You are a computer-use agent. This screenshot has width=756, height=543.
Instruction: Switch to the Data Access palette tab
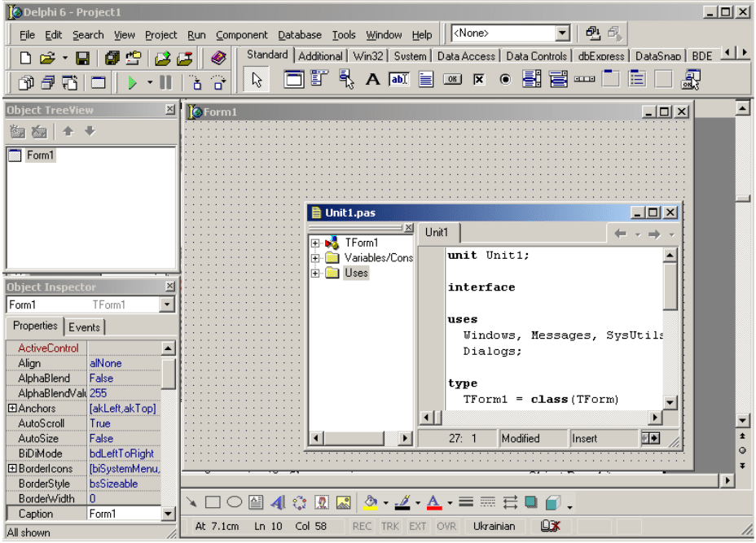click(466, 56)
